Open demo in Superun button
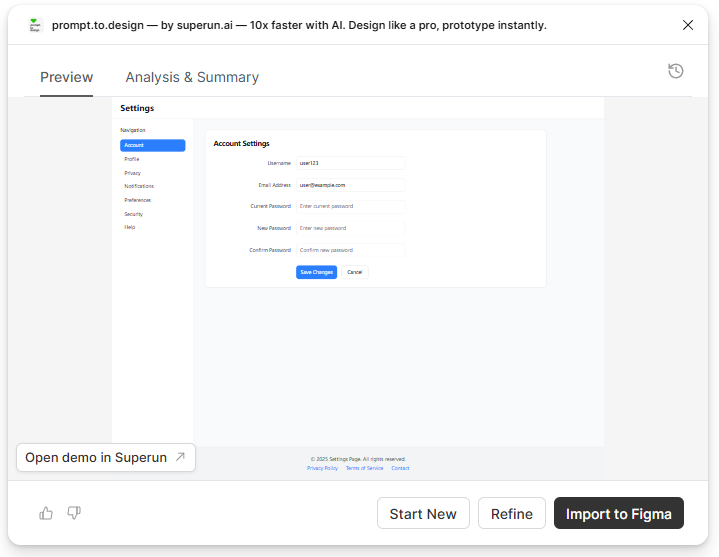The width and height of the screenshot is (719, 557). click(x=106, y=458)
